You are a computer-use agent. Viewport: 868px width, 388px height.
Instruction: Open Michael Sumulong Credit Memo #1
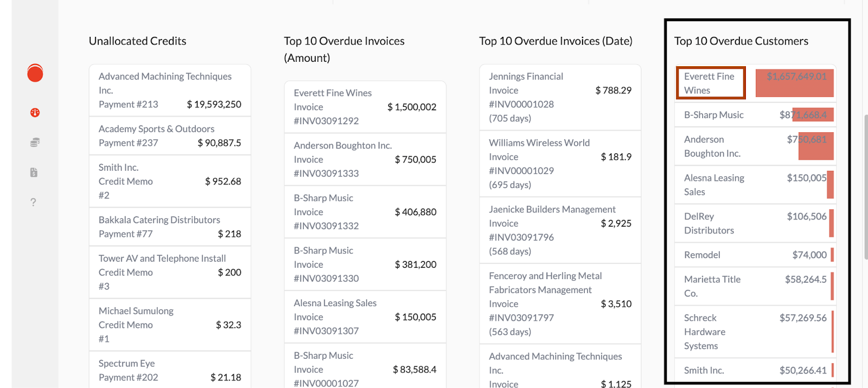[170, 325]
